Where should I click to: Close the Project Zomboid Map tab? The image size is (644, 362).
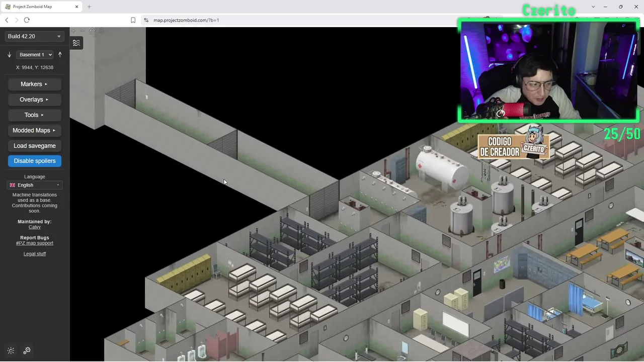[76, 7]
